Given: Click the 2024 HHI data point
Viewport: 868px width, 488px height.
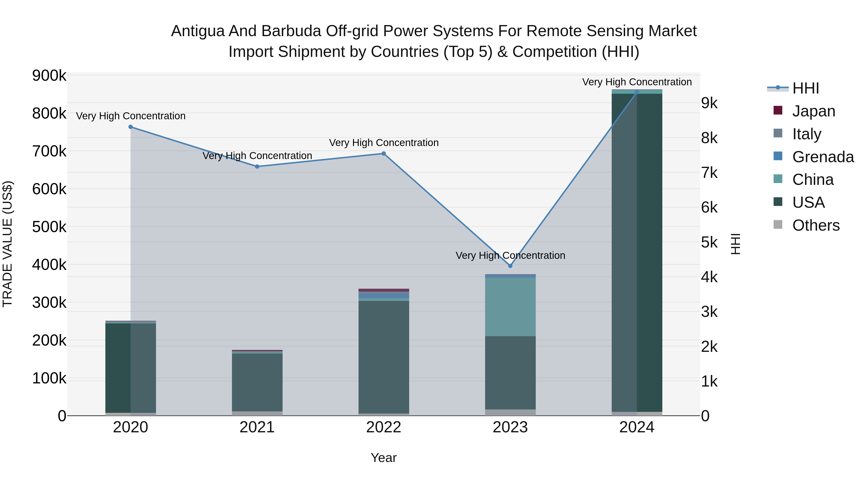Looking at the screenshot, I should coord(637,92).
